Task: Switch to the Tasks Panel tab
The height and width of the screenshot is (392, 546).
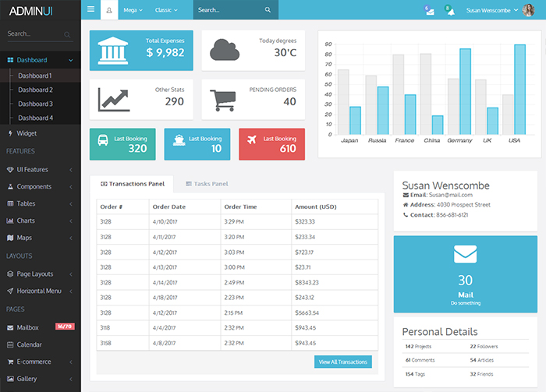Action: pyautogui.click(x=206, y=184)
